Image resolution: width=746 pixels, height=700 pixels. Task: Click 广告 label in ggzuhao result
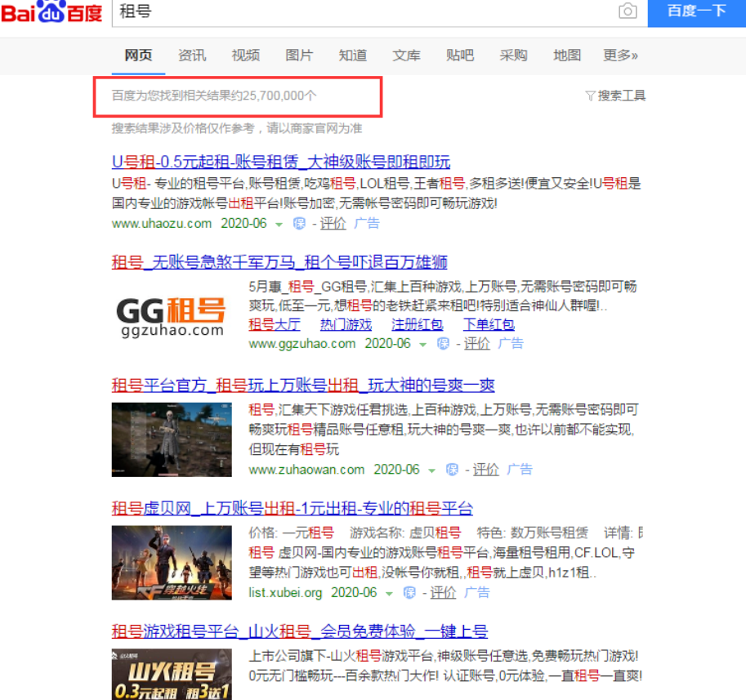click(511, 343)
